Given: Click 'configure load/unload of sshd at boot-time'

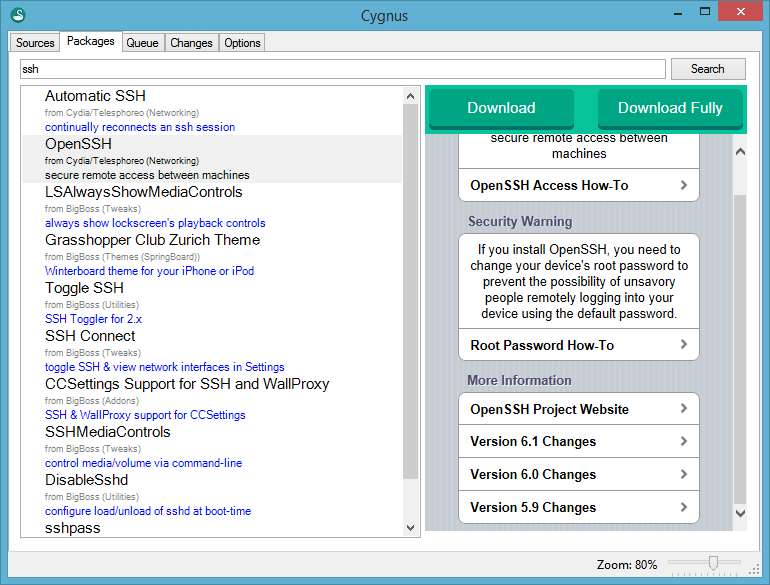Looking at the screenshot, I should 148,511.
